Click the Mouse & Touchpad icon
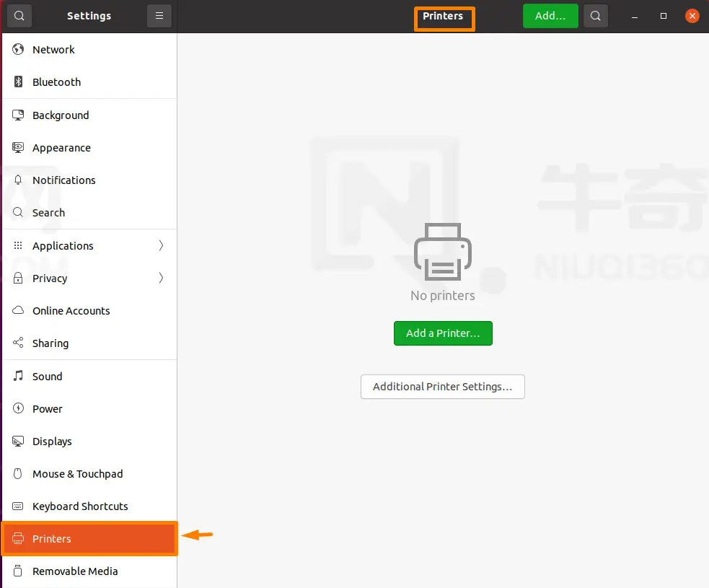 click(18, 473)
